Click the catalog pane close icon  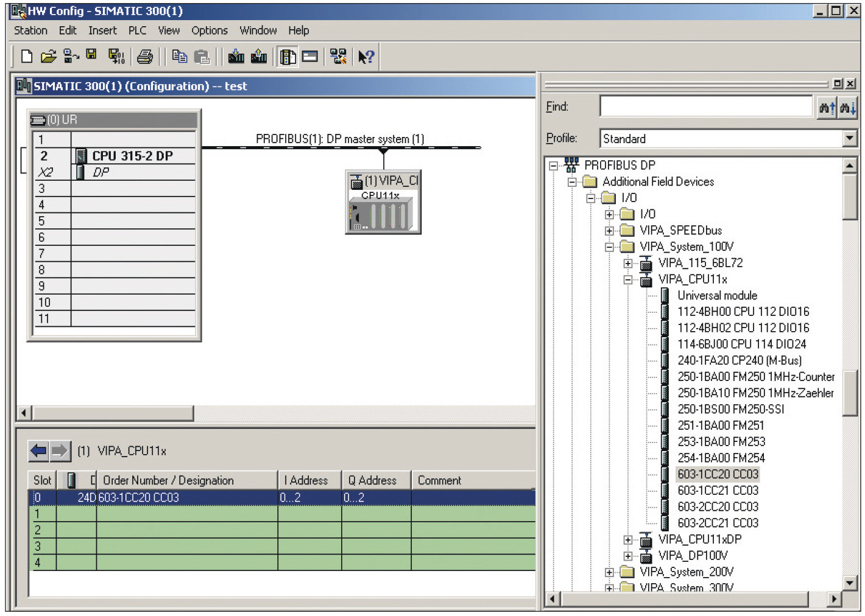850,83
